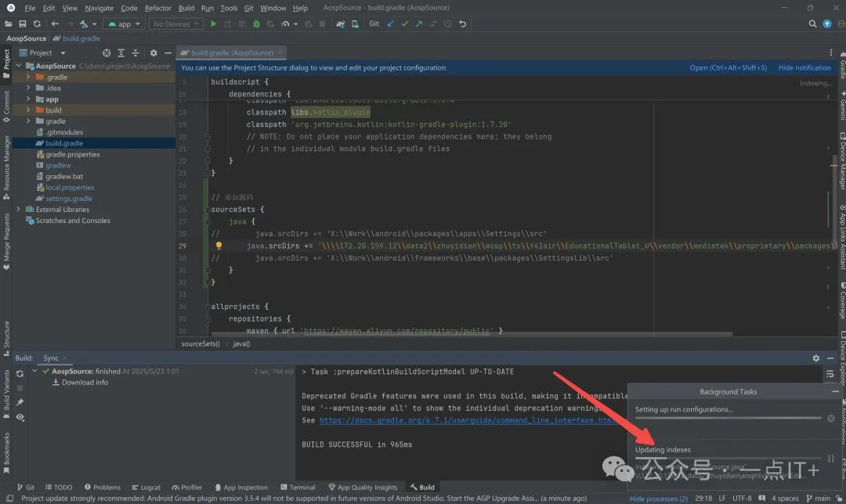Expand the .idea folder

pyautogui.click(x=28, y=88)
